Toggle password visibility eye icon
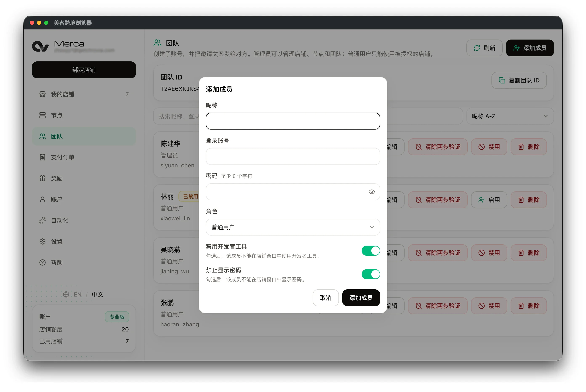Image resolution: width=586 pixels, height=392 pixels. point(372,192)
